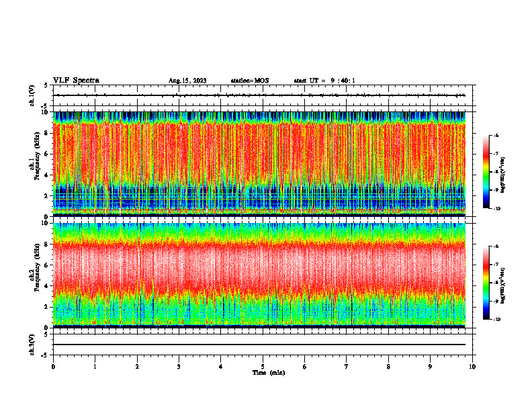The height and width of the screenshot is (411, 532).
Task: Click the '-10' label on the ch.2 color bar
Action: pos(496,320)
